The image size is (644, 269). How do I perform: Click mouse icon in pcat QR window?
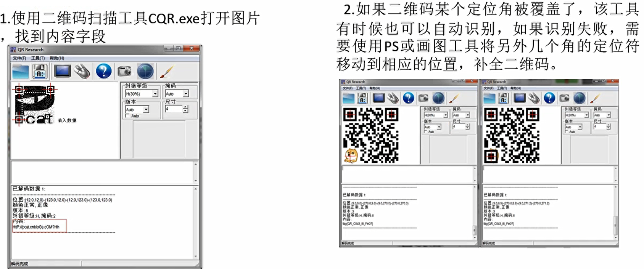pyautogui.click(x=82, y=71)
